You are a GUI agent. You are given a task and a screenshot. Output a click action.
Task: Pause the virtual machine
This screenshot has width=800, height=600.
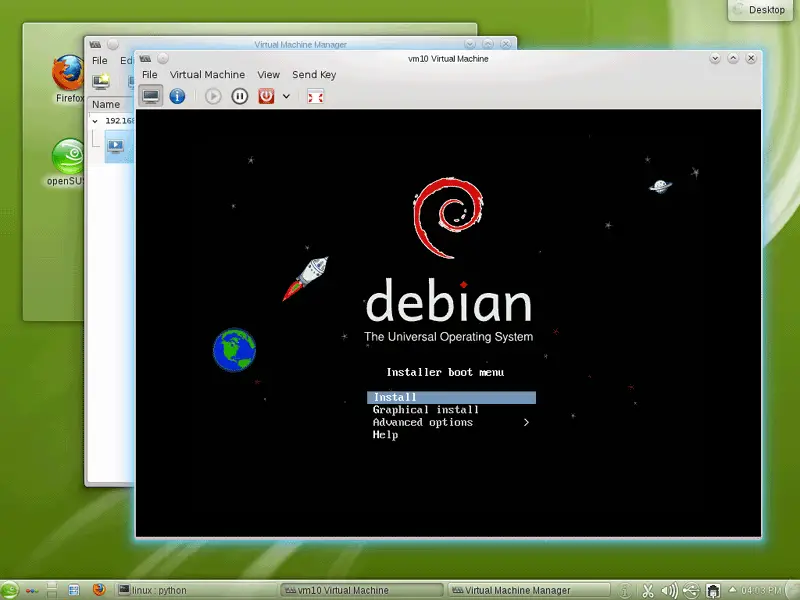239,96
